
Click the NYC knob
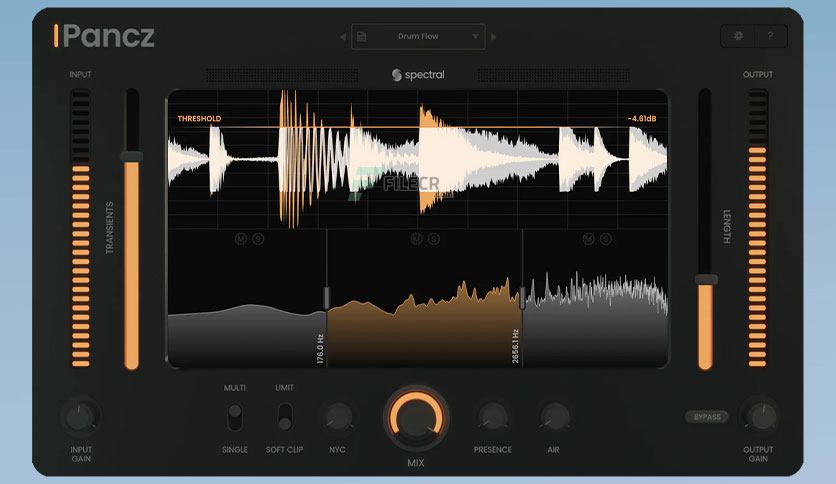pyautogui.click(x=338, y=417)
